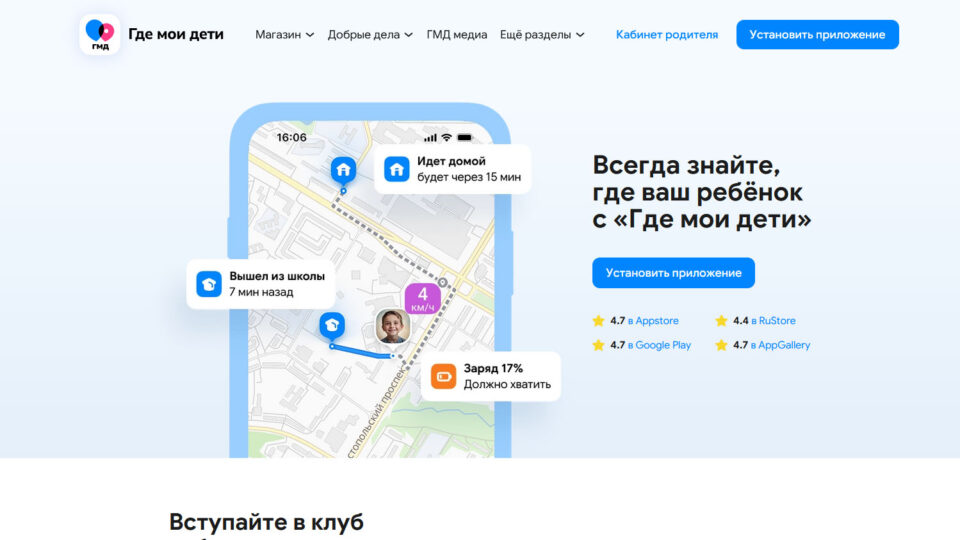Click the star icon beside AppGallery rating

pyautogui.click(x=721, y=345)
